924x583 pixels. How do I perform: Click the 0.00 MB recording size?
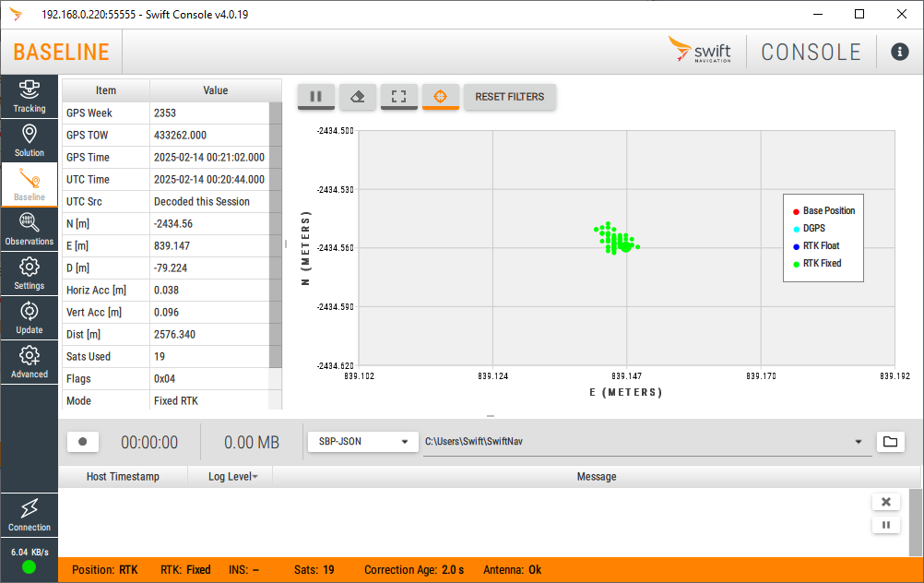point(252,442)
